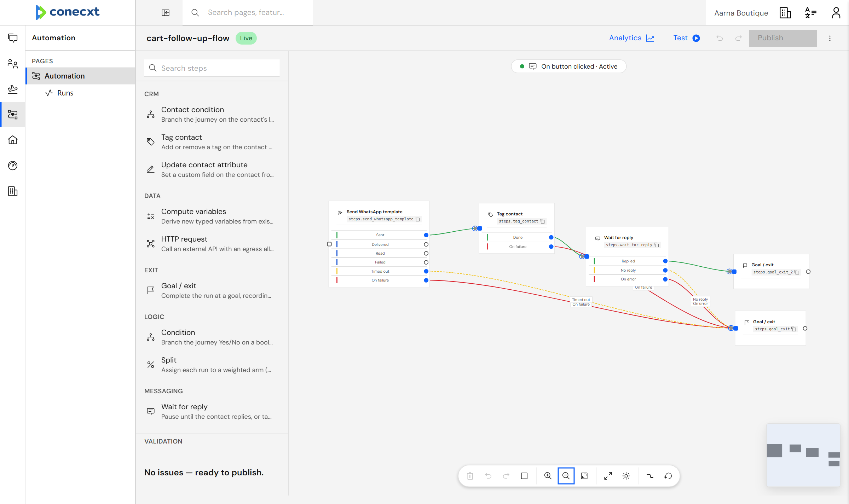Open the dashboard gauge icon
Screen dimensions: 849x504
click(13, 166)
